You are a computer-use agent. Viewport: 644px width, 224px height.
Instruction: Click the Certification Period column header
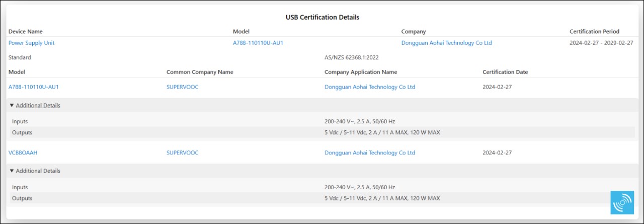[x=594, y=31]
